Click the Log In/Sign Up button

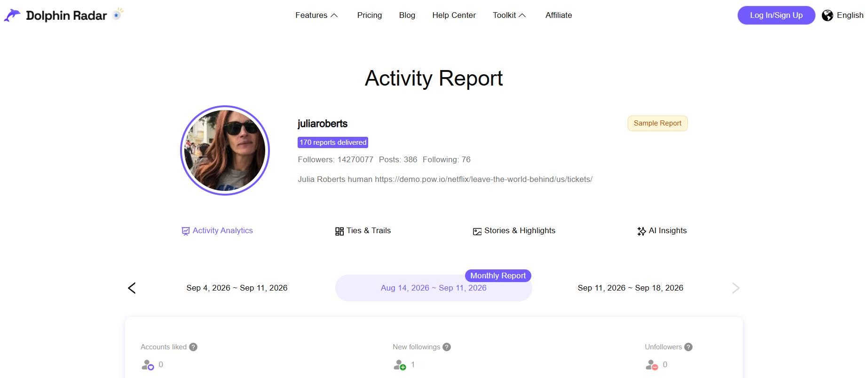(x=776, y=16)
